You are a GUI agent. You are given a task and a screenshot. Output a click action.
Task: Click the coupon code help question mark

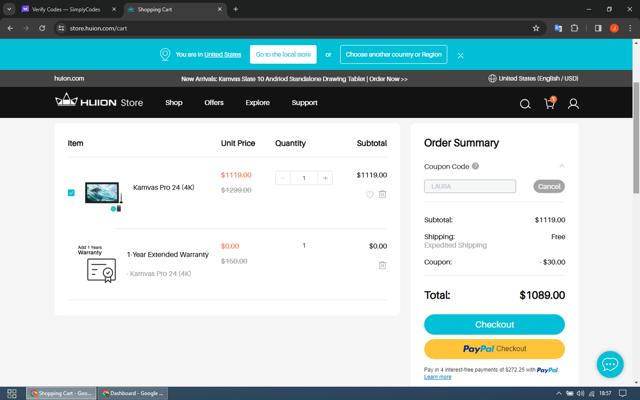point(475,166)
